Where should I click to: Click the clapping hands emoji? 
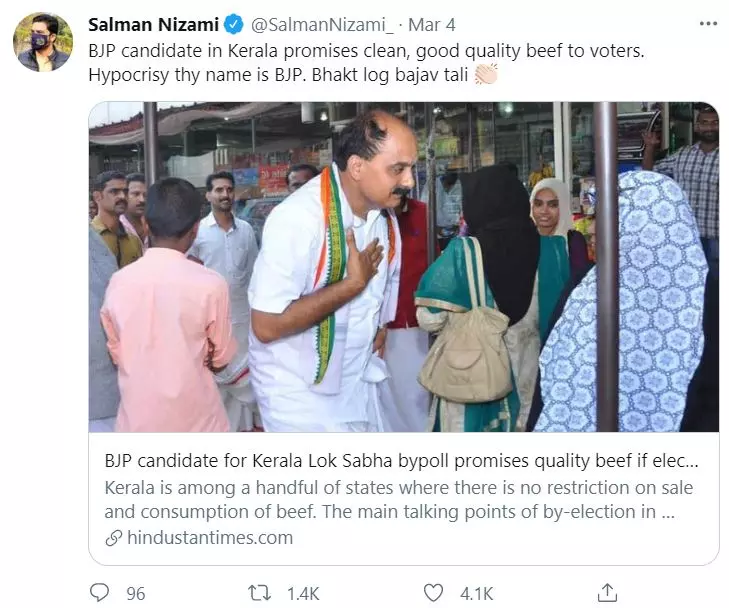pyautogui.click(x=486, y=74)
